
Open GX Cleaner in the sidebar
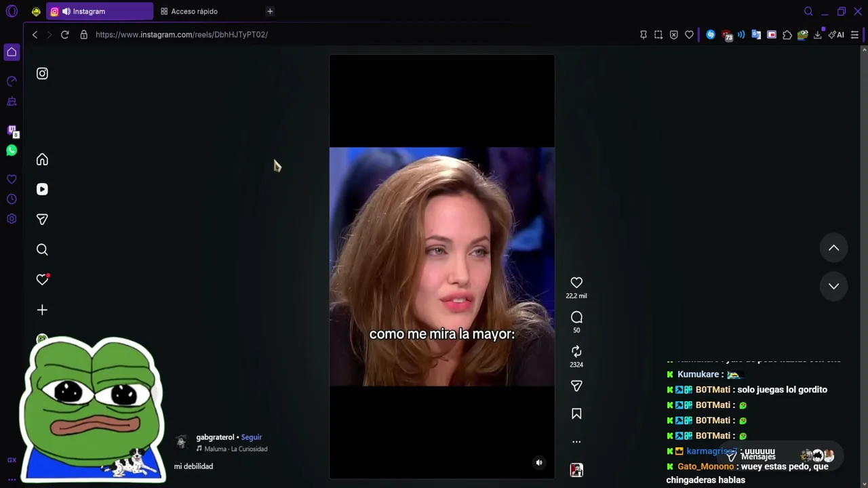click(x=12, y=102)
